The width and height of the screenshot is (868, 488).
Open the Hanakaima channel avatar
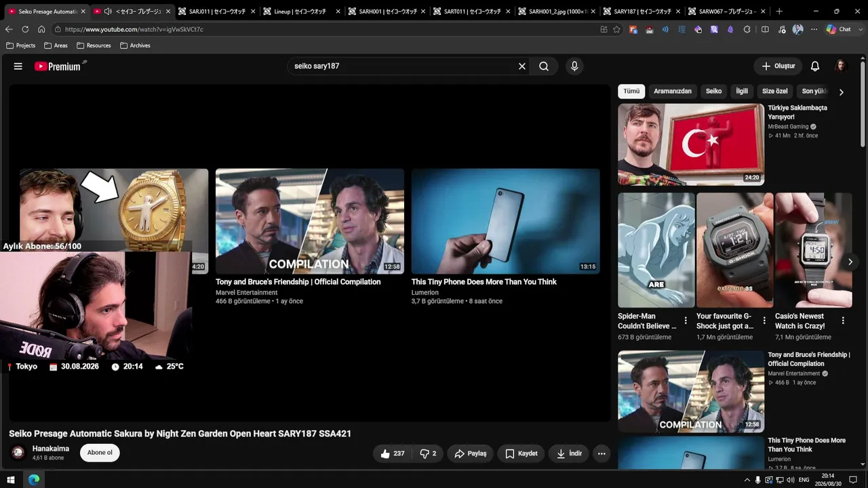pos(18,453)
